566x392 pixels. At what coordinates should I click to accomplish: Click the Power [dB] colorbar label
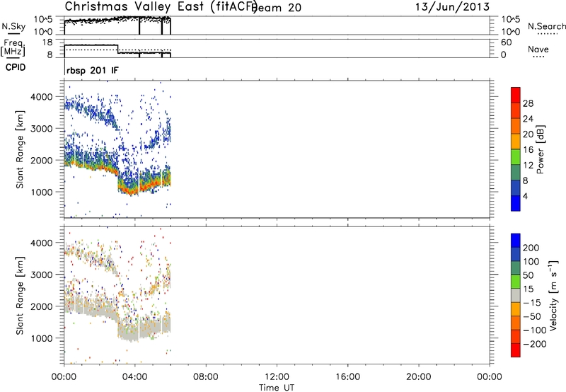pyautogui.click(x=541, y=149)
